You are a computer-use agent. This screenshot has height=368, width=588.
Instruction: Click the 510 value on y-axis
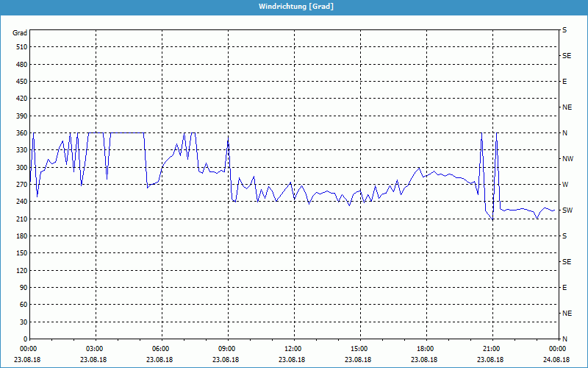click(x=21, y=47)
